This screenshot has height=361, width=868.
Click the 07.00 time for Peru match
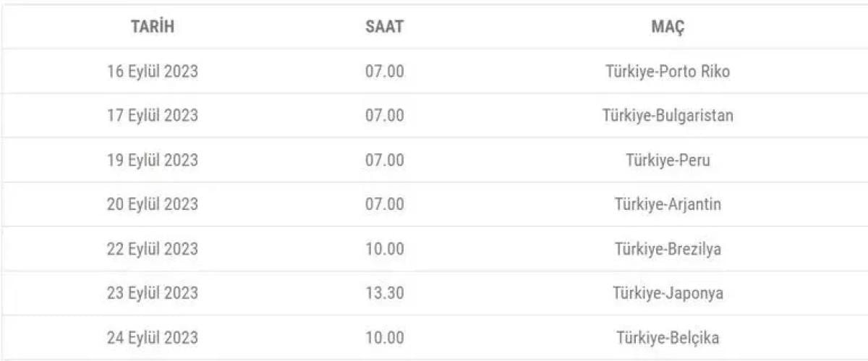pos(384,160)
